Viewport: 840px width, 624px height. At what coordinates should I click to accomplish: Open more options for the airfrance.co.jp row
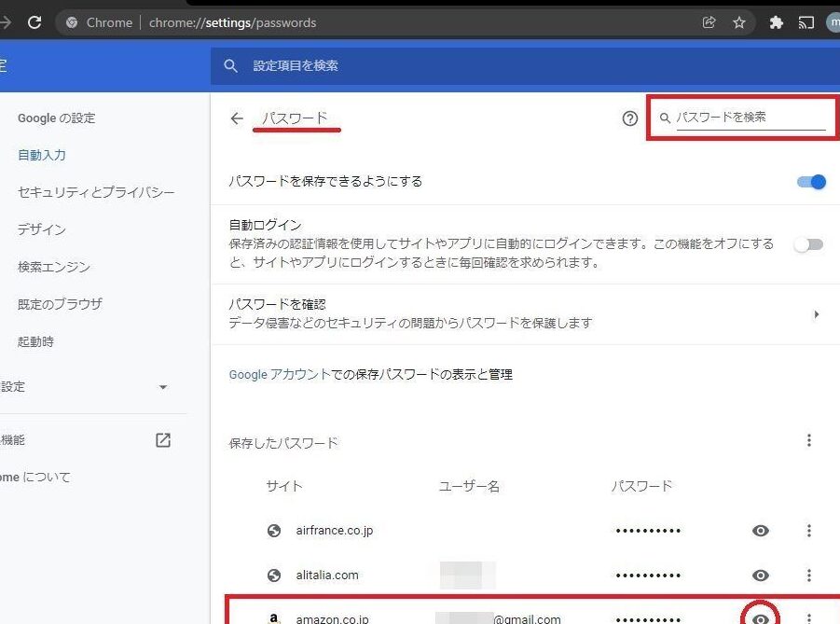(808, 531)
